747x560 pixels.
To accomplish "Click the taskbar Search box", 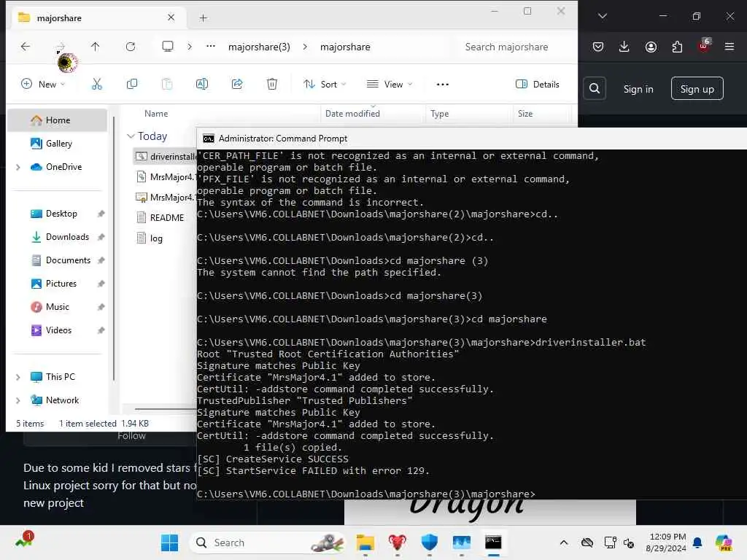I will 268,542.
